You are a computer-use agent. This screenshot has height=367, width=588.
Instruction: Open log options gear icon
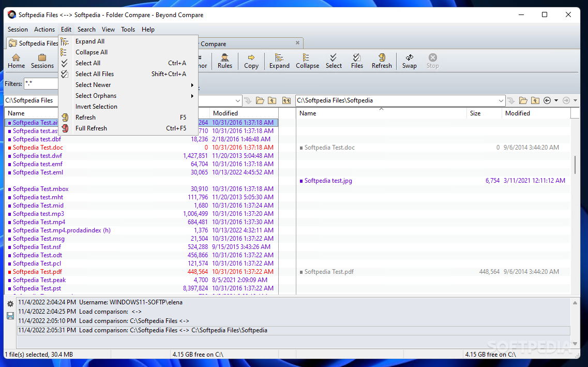click(10, 304)
